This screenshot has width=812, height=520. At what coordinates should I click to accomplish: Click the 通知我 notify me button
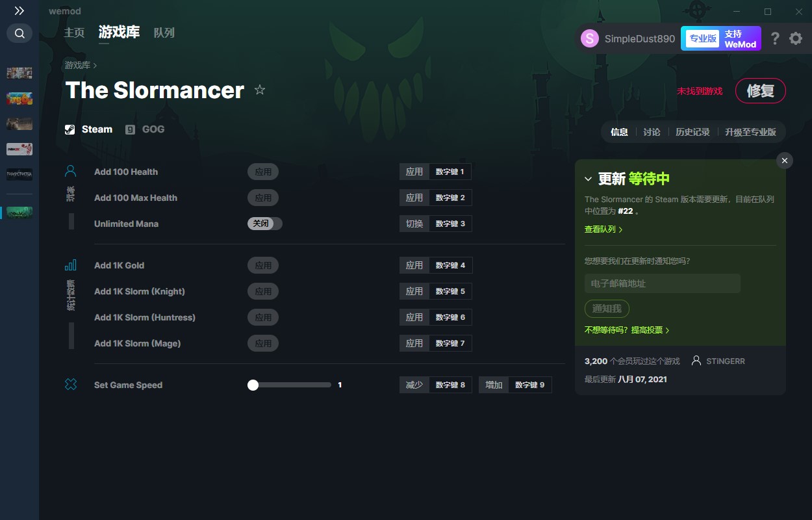coord(607,309)
